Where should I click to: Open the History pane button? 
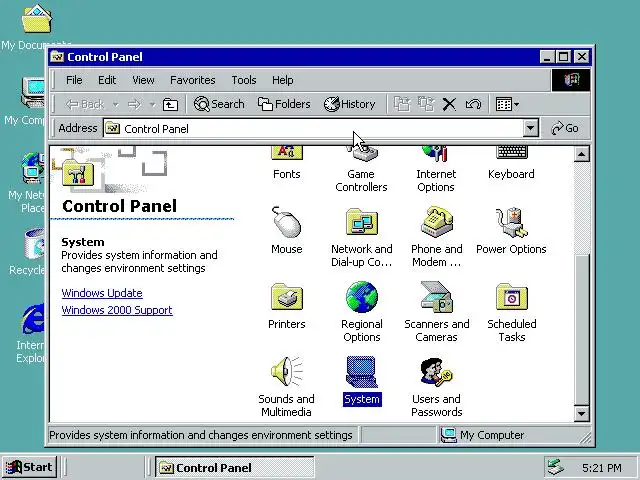coord(349,104)
